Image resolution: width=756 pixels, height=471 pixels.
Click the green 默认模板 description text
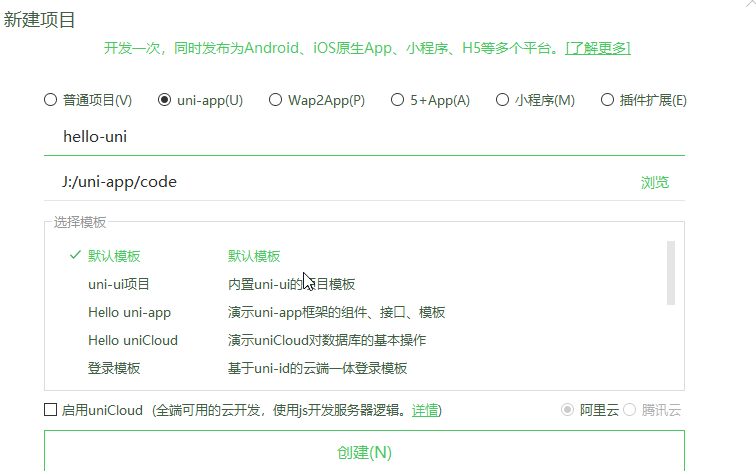coord(254,256)
